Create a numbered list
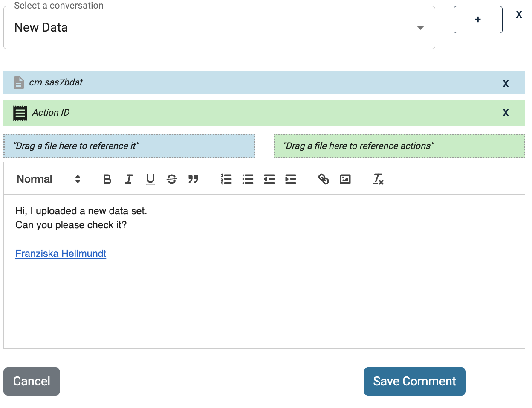532x408 pixels. point(226,179)
